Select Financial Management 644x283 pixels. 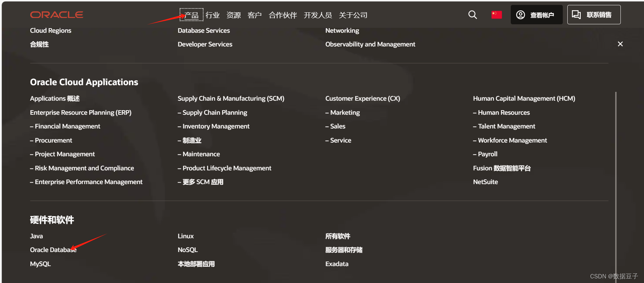(x=65, y=126)
